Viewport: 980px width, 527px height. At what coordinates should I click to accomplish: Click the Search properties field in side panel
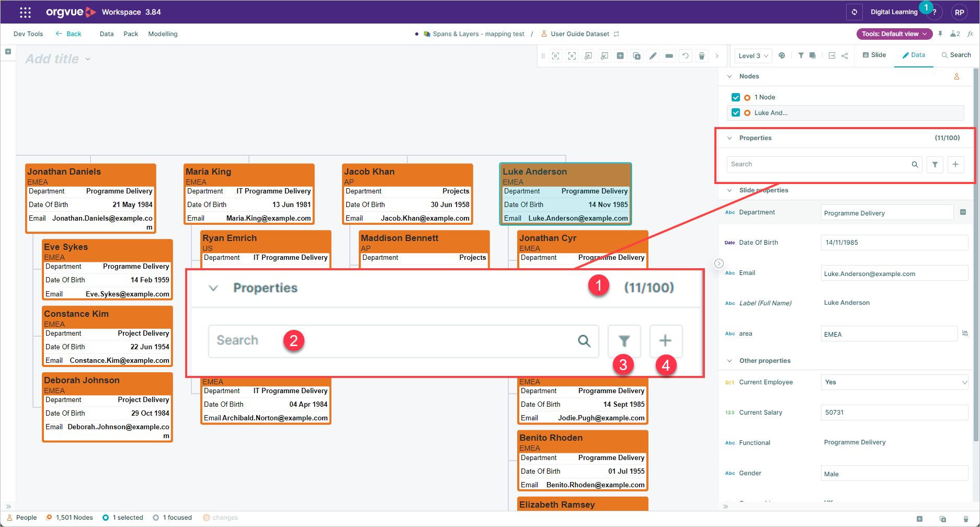pyautogui.click(x=824, y=164)
